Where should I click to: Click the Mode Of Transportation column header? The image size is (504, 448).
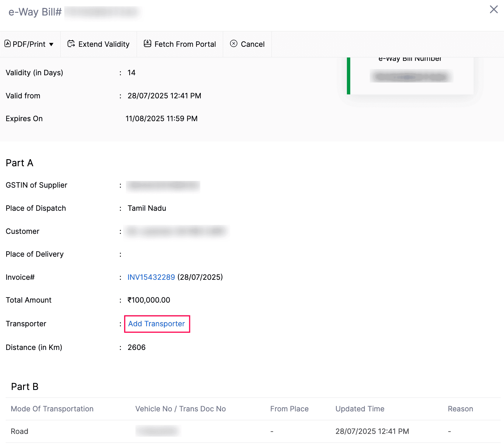(52, 409)
